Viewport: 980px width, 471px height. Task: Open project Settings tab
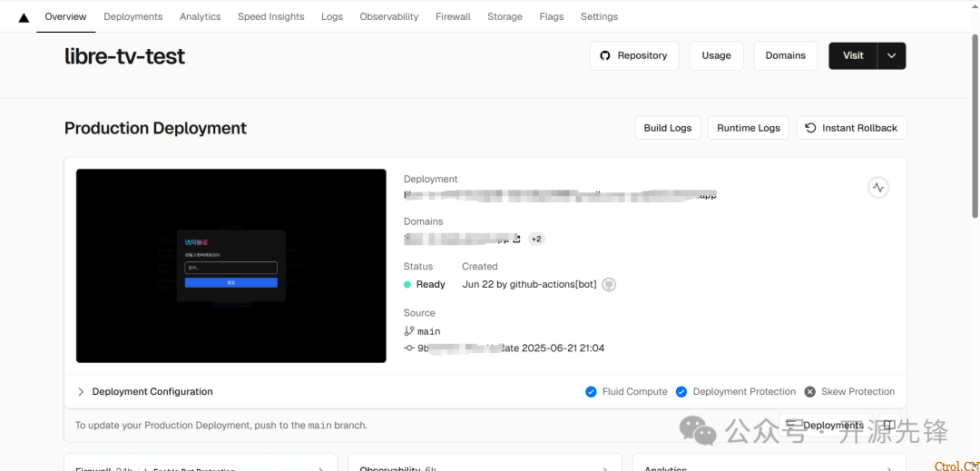coord(599,17)
